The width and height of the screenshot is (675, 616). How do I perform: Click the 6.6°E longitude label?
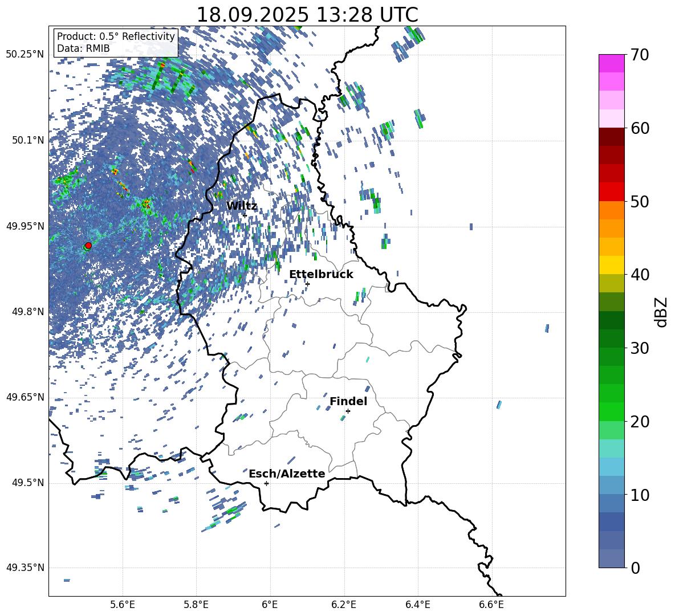coord(491,605)
